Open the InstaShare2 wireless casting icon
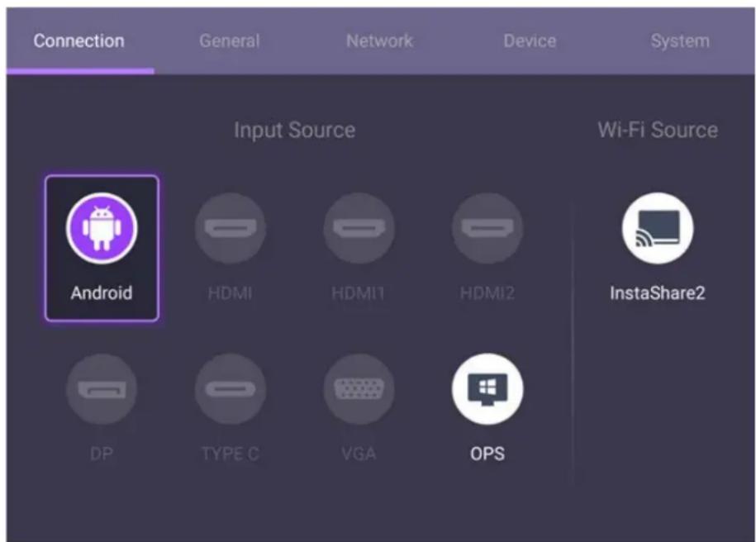The width and height of the screenshot is (756, 542). (x=658, y=228)
